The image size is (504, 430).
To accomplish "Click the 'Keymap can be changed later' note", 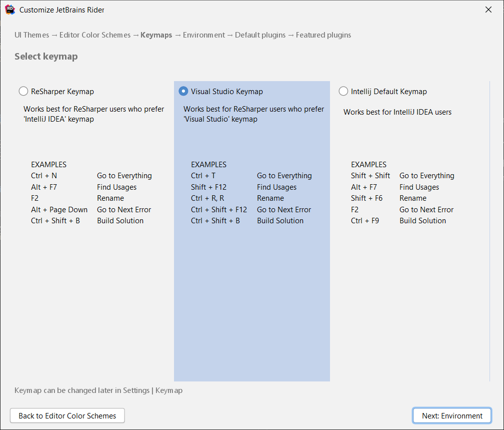I will [x=98, y=390].
